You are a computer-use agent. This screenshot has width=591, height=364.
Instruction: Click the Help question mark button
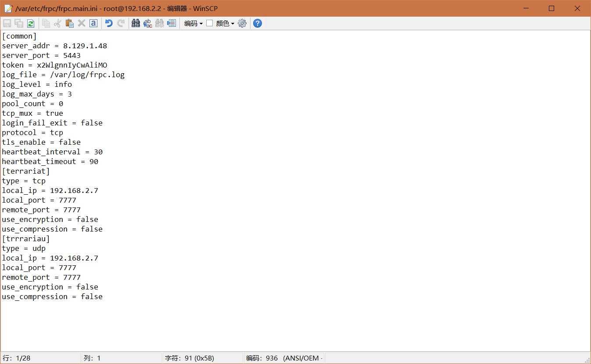(257, 23)
